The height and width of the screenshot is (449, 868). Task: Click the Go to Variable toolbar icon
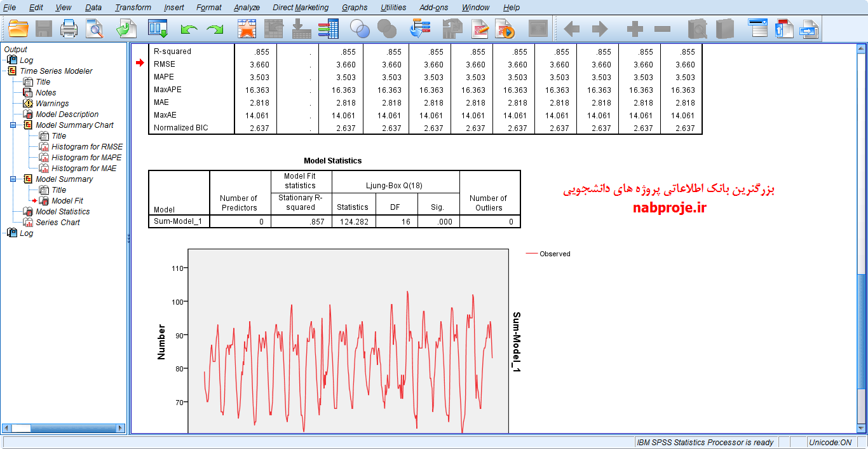301,29
